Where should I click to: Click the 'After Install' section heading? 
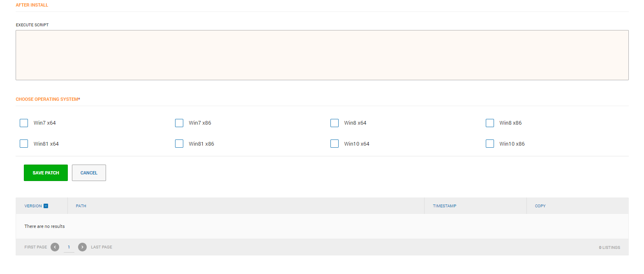tap(32, 5)
